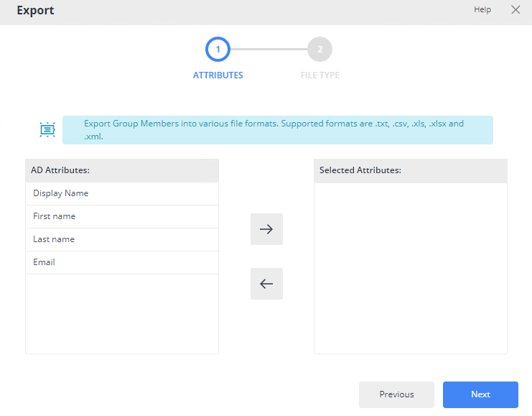Viewport: 532px width, 416px height.
Task: Click the Next button
Action: [480, 394]
